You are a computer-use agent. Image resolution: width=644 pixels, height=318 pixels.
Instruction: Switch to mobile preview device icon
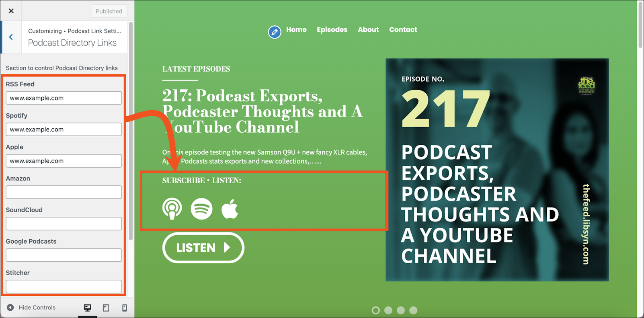(125, 308)
